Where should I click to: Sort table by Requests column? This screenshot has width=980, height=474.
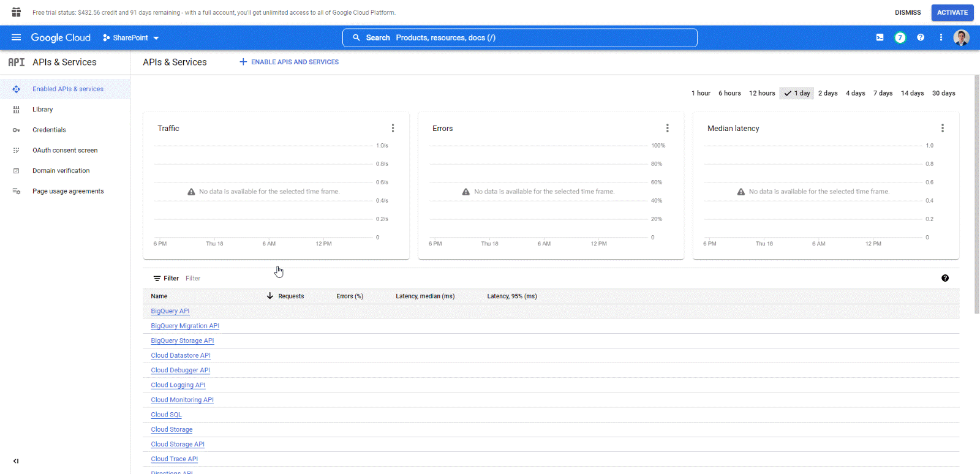pos(290,296)
